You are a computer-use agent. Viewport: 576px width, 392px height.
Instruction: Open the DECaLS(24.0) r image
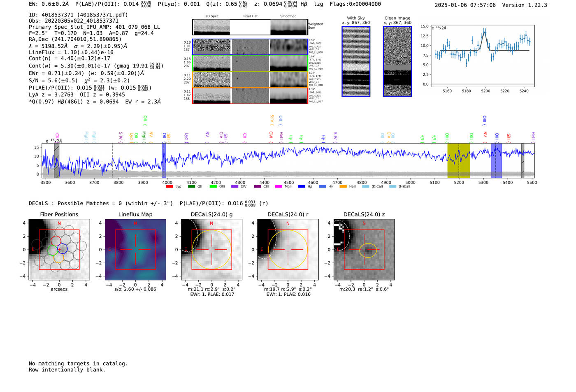pyautogui.click(x=288, y=250)
